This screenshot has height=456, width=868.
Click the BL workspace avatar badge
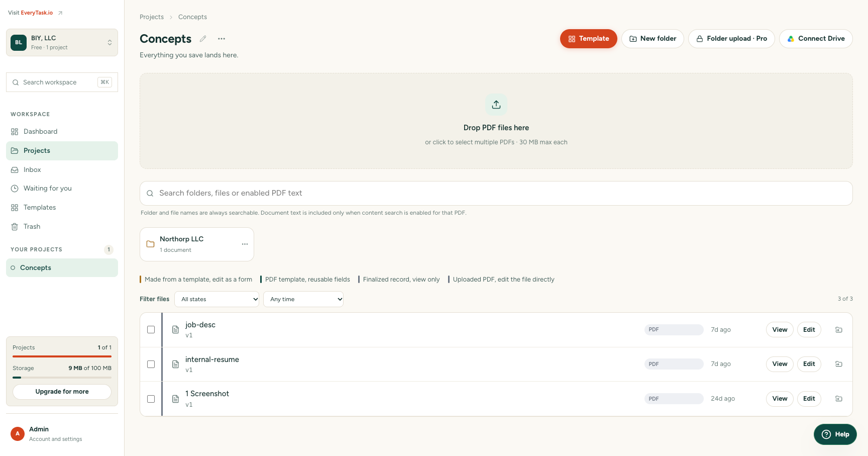coord(19,43)
